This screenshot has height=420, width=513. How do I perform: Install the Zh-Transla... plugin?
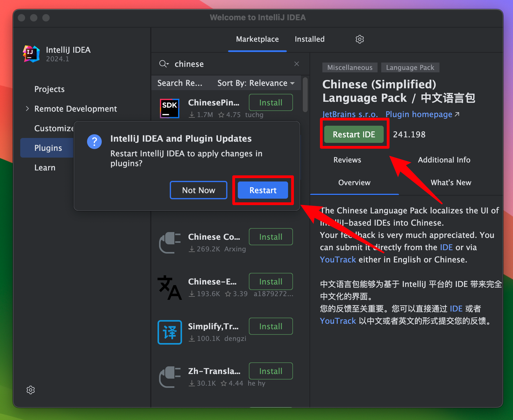pos(271,371)
